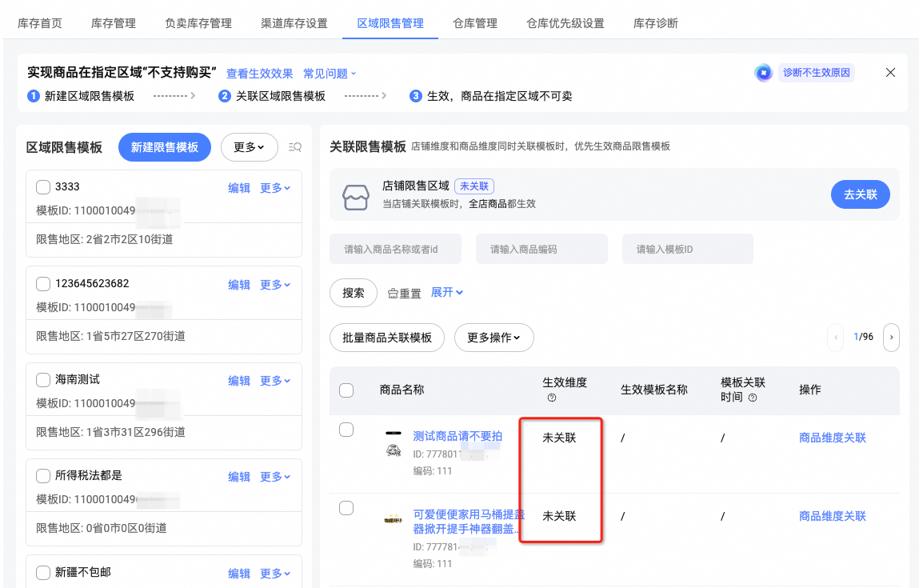This screenshot has width=919, height=588.
Task: Click the 诊断不生效原因 button
Action: 817,73
